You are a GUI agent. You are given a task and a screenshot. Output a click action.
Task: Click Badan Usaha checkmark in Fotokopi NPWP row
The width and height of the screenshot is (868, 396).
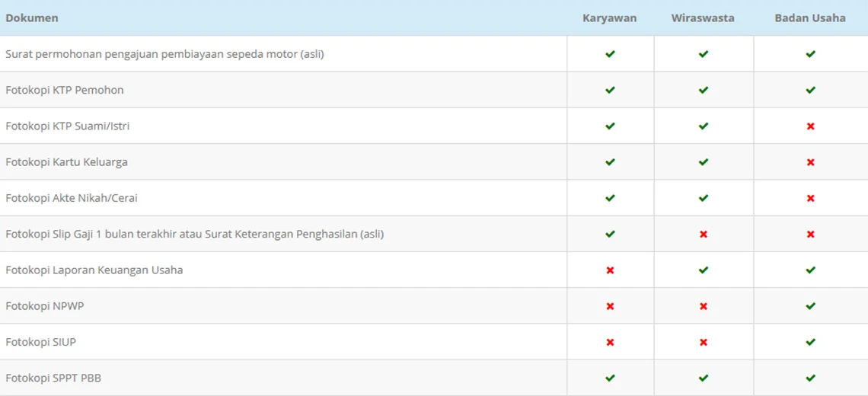coord(810,306)
